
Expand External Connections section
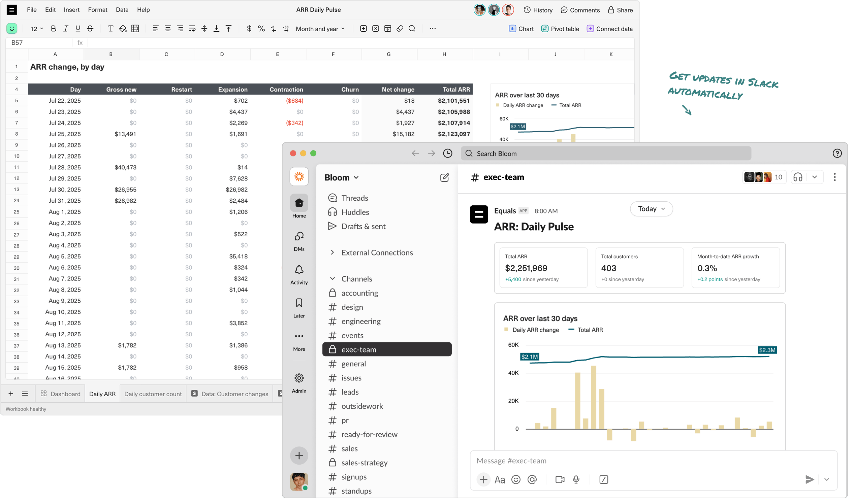(371, 253)
